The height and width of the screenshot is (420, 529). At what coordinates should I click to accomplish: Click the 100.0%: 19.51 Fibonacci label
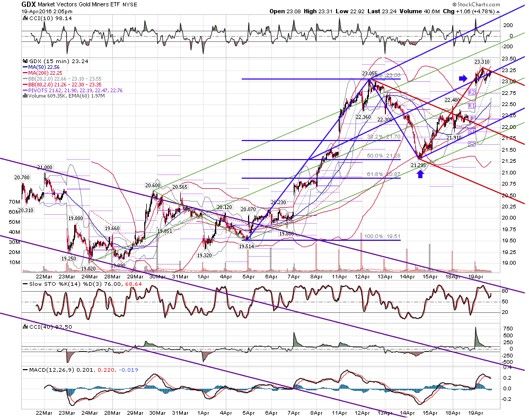pyautogui.click(x=382, y=237)
